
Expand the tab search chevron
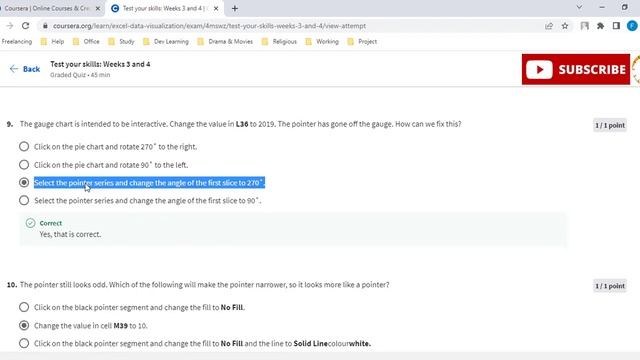579,7
